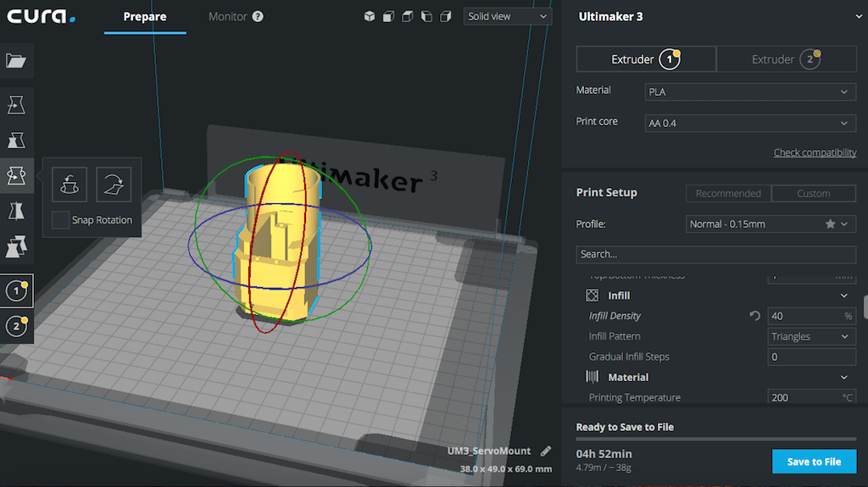Click the Save to File button
Viewport: 868px width, 487px height.
click(814, 462)
